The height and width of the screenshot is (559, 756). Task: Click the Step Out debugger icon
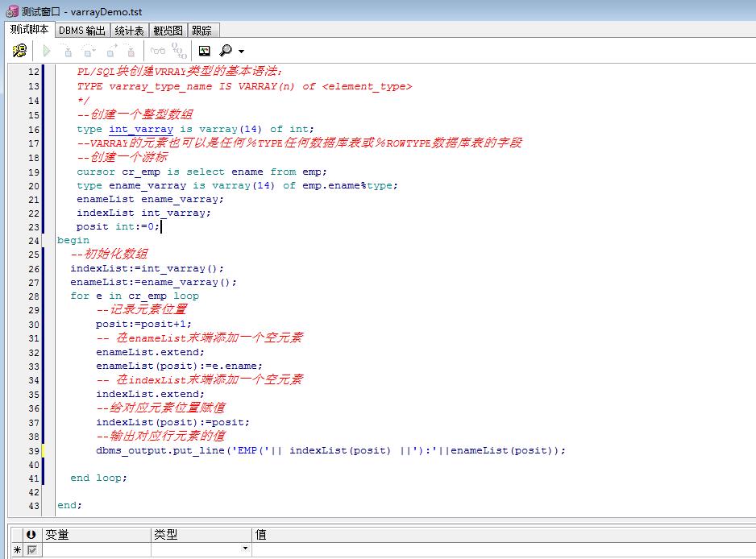click(112, 51)
